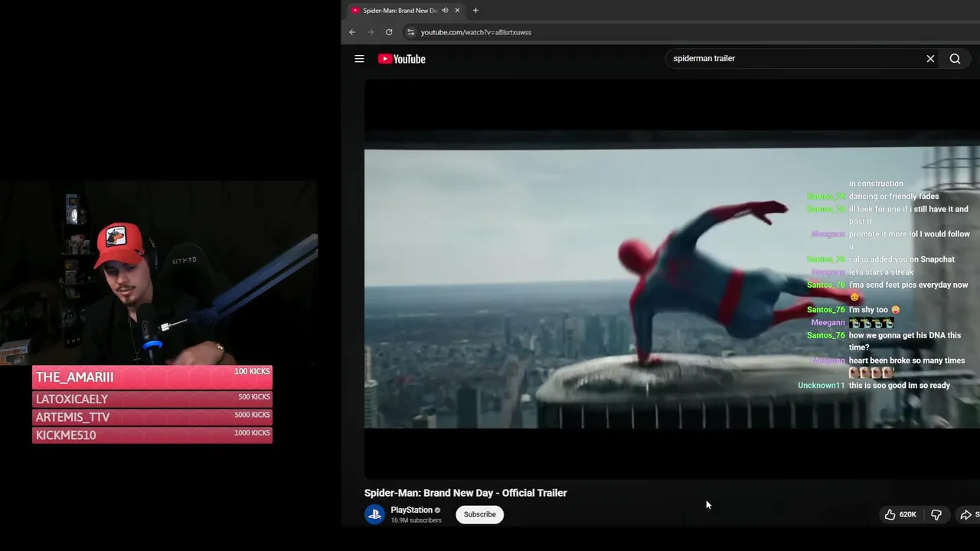Click the youtube.com address bar URL
This screenshot has width=980, height=551.
click(475, 32)
